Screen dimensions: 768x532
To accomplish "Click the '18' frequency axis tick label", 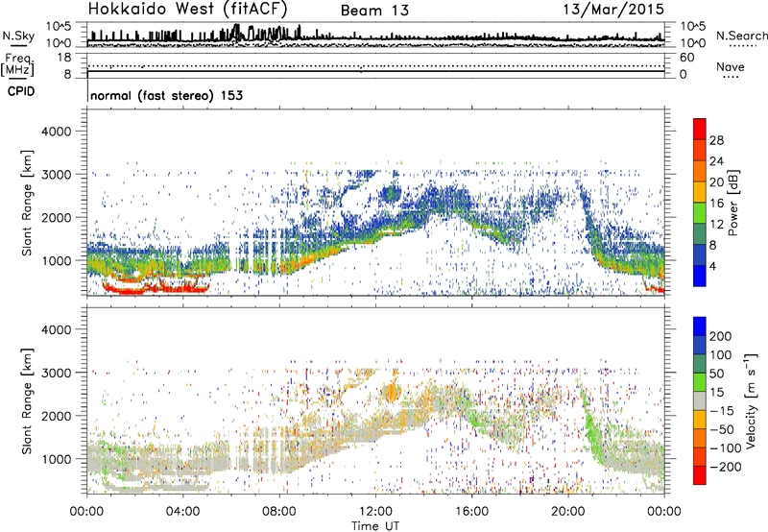I will (64, 58).
